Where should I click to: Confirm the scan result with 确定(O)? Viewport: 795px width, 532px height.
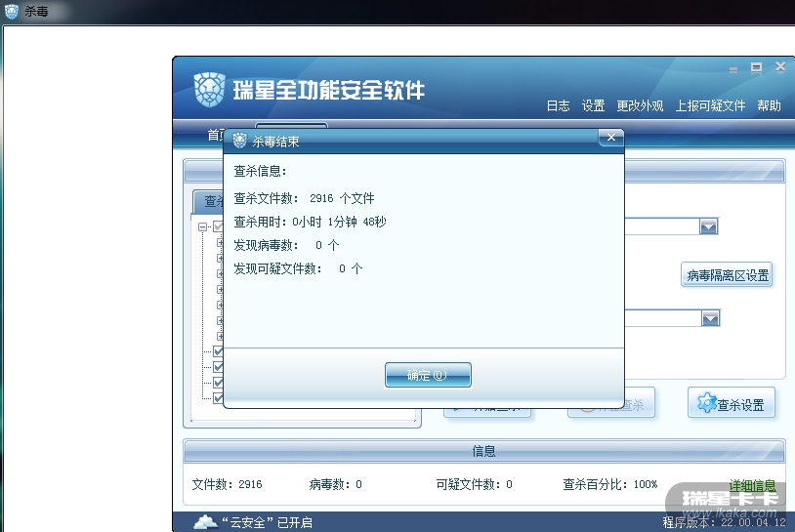pos(428,375)
